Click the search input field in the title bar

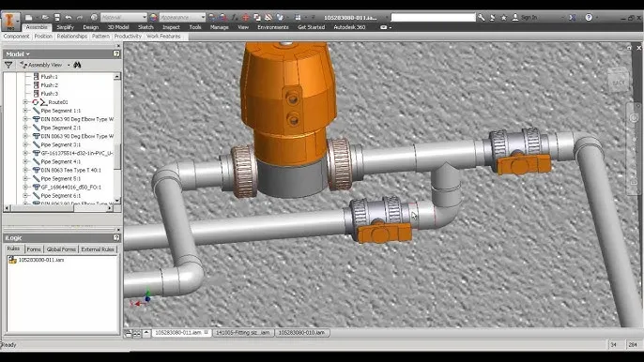pyautogui.click(x=433, y=17)
